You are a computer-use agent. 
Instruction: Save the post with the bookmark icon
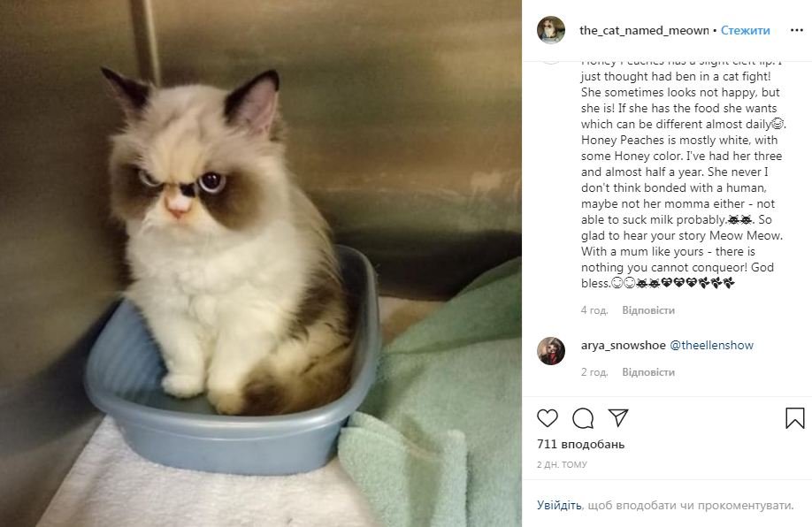795,417
